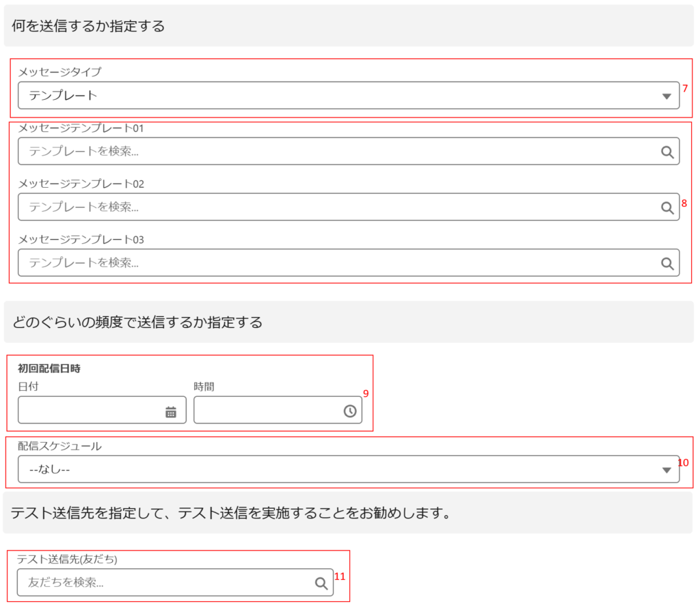The width and height of the screenshot is (700, 610).
Task: Click search icon in テスト送信先(友だち) field
Action: [x=321, y=583]
